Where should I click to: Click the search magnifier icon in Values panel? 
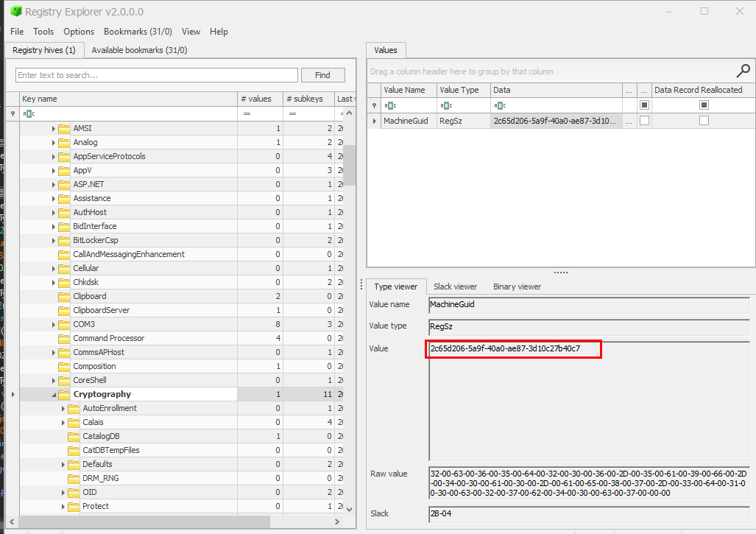[743, 71]
